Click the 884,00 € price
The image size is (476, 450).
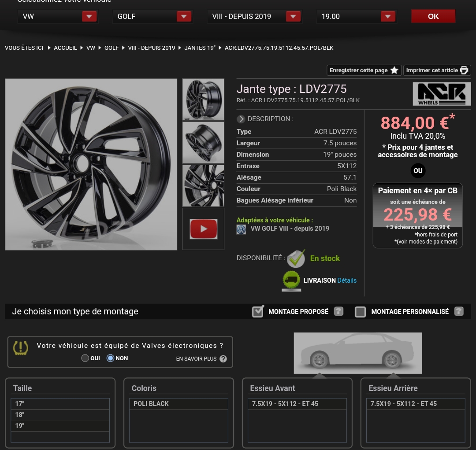415,123
